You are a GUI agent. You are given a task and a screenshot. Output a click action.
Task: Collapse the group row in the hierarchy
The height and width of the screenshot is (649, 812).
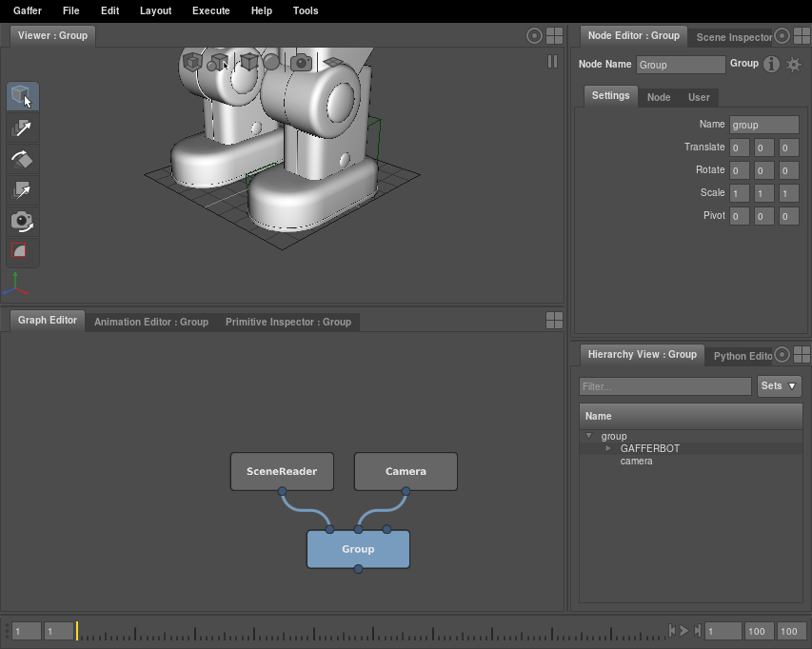point(588,436)
